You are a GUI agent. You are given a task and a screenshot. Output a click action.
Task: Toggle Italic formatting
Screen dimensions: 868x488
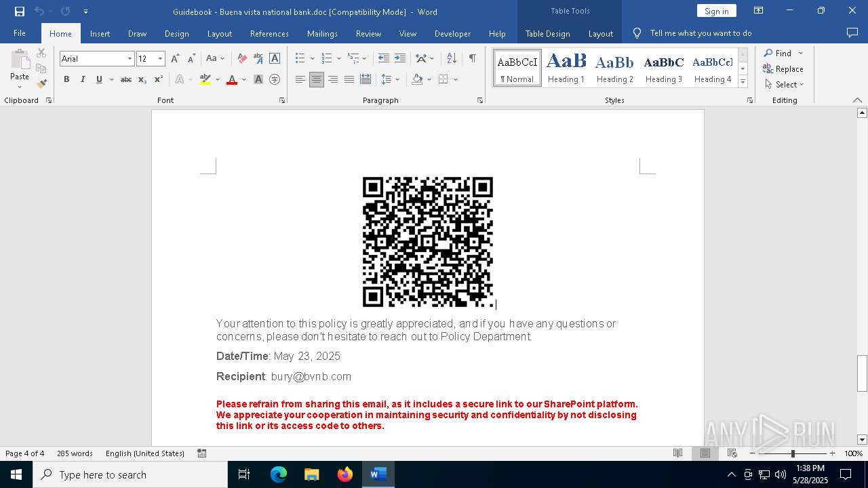[83, 80]
